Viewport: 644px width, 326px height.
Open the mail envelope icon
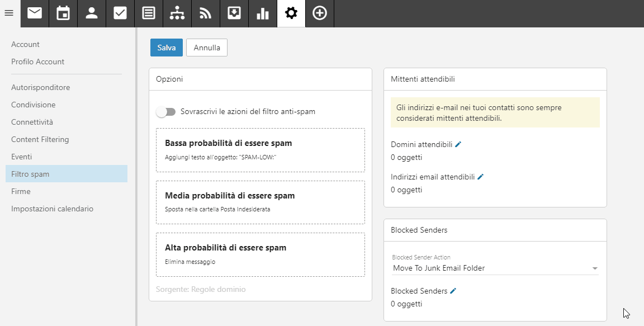click(35, 13)
